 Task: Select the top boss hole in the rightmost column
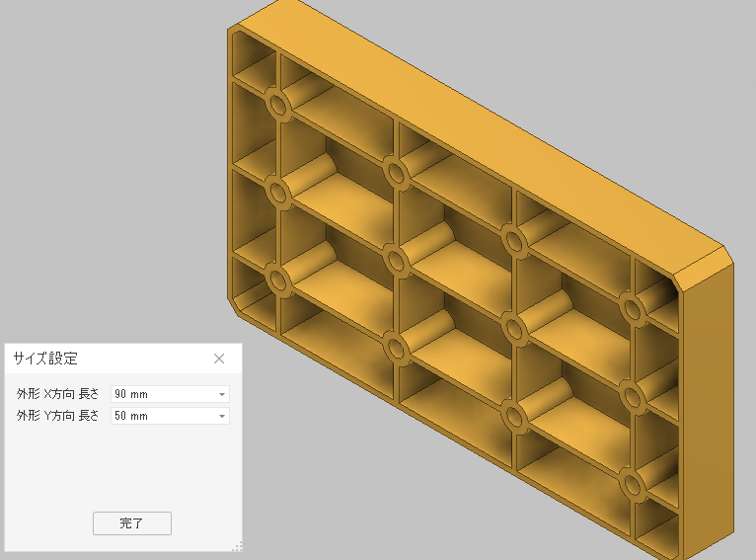[633, 308]
